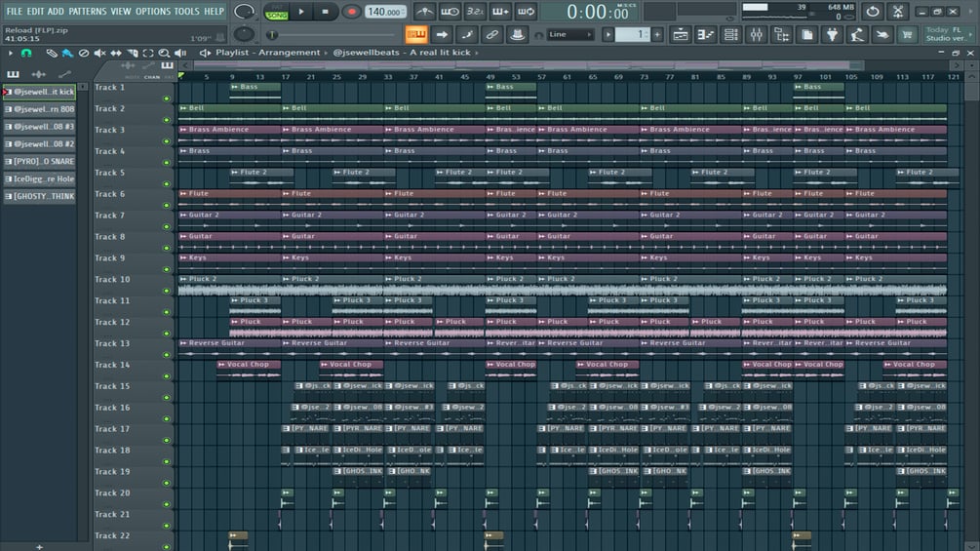980x551 pixels.
Task: Click the bar 49 marker on the timeline
Action: click(x=490, y=77)
